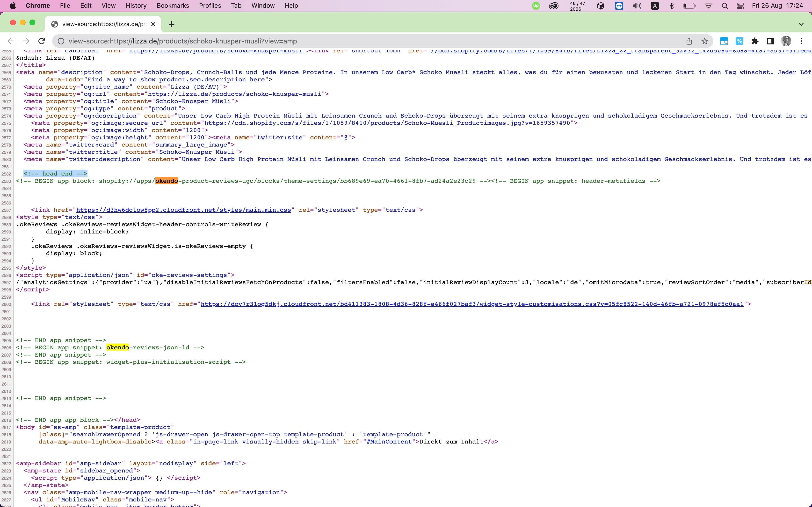This screenshot has height=507, width=812.
Task: Open the Extensions puzzle icon
Action: click(755, 41)
